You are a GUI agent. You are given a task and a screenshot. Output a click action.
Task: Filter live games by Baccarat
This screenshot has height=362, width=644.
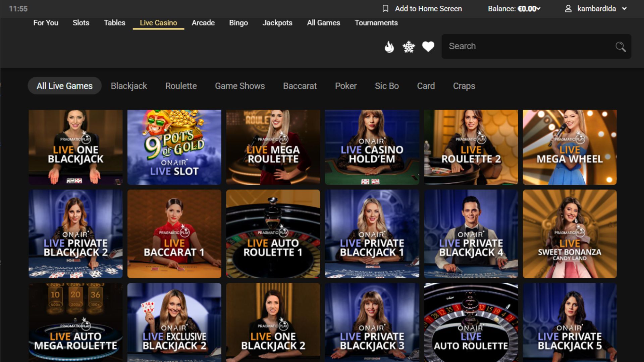click(x=300, y=86)
